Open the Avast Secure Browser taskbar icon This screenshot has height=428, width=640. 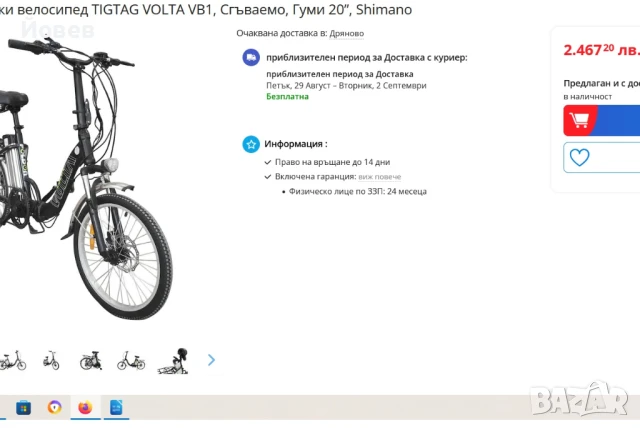tap(54, 407)
